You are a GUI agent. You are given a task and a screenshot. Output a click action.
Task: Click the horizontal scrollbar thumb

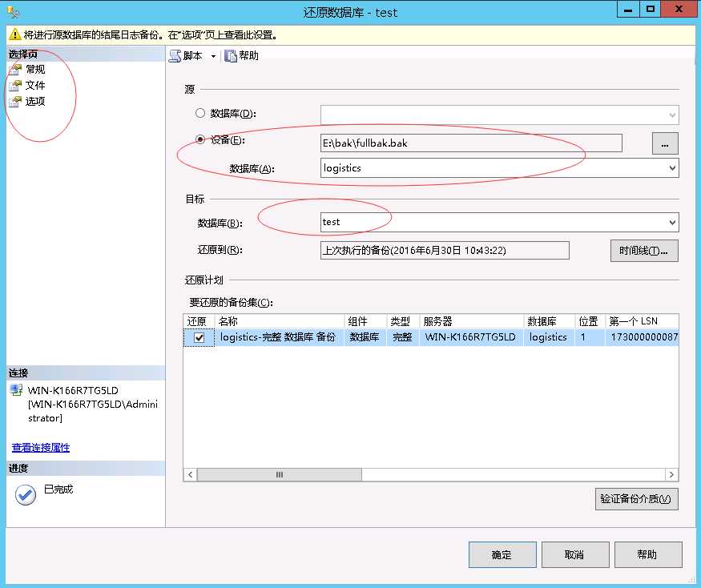tap(280, 474)
